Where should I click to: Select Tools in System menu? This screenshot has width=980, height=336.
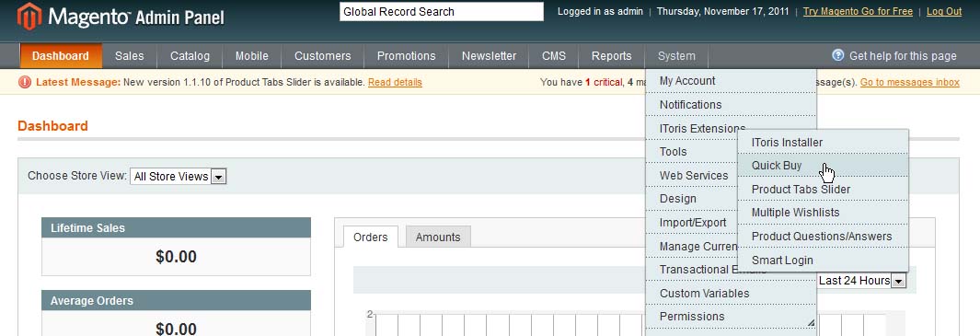(x=692, y=151)
